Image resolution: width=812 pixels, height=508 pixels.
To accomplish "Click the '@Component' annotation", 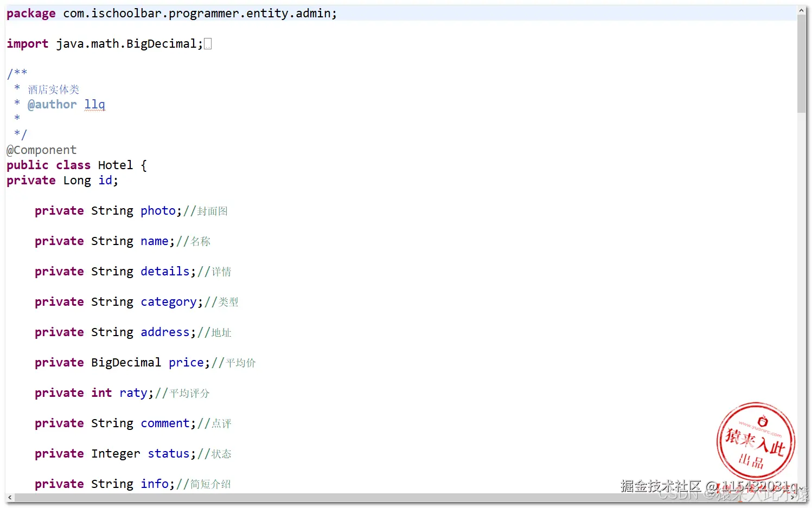I will (x=41, y=150).
